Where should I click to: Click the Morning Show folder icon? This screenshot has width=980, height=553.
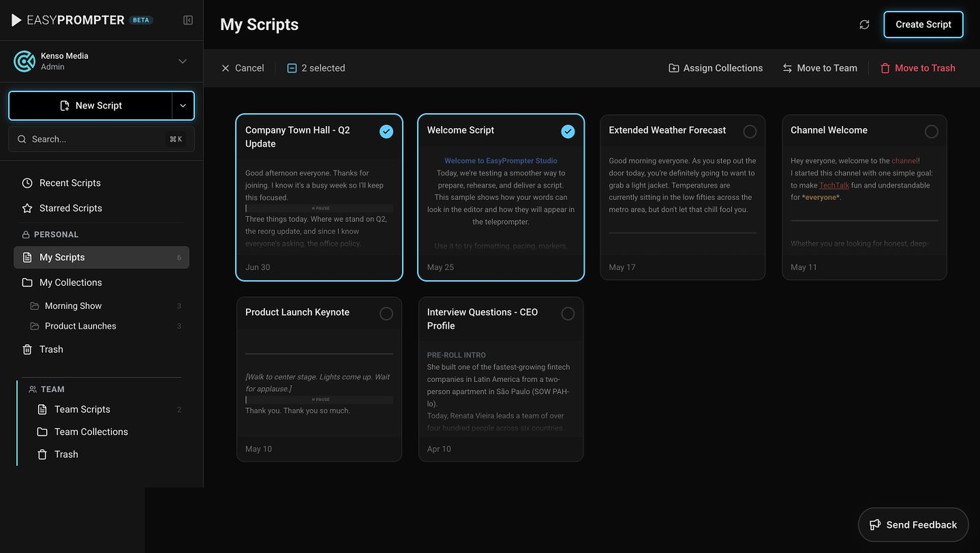click(35, 306)
